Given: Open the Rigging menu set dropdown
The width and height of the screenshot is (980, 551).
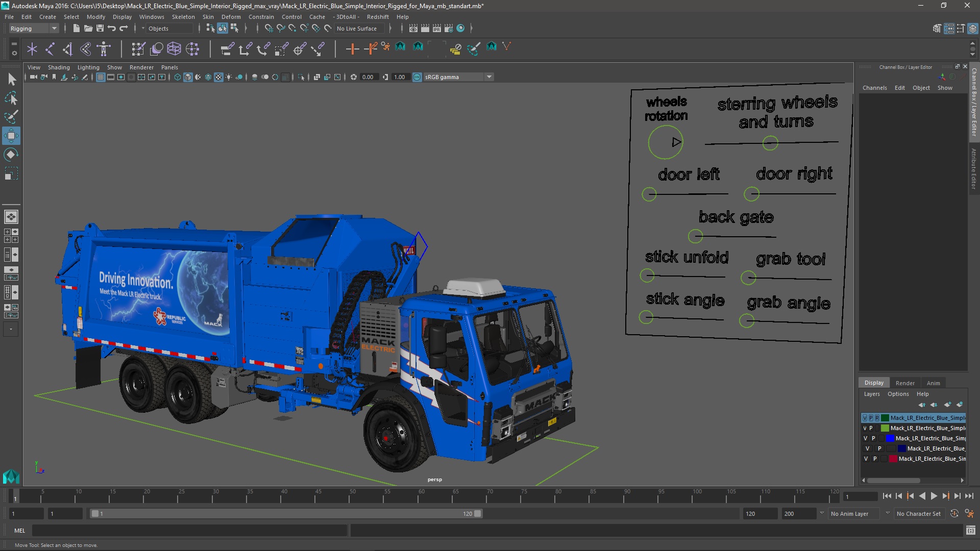Looking at the screenshot, I should point(33,29).
